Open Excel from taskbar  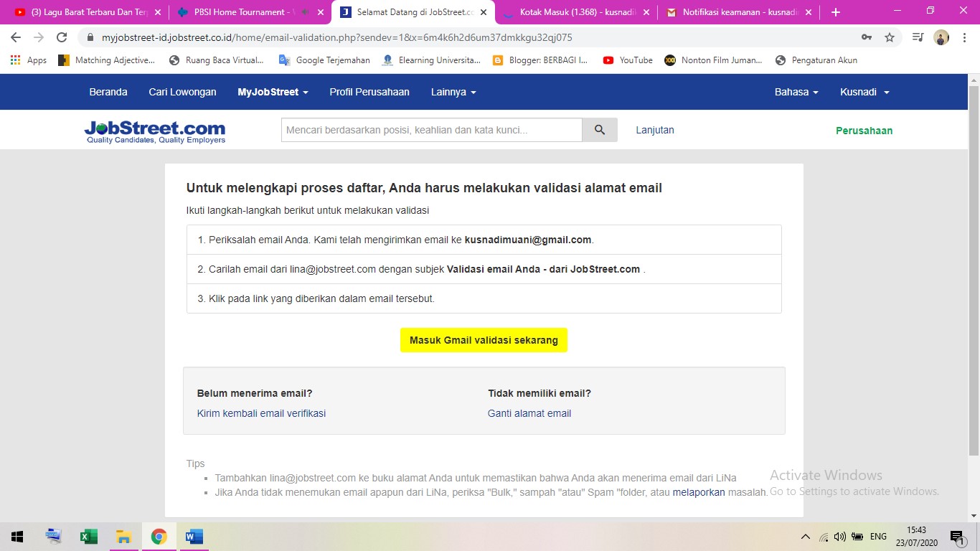click(88, 537)
